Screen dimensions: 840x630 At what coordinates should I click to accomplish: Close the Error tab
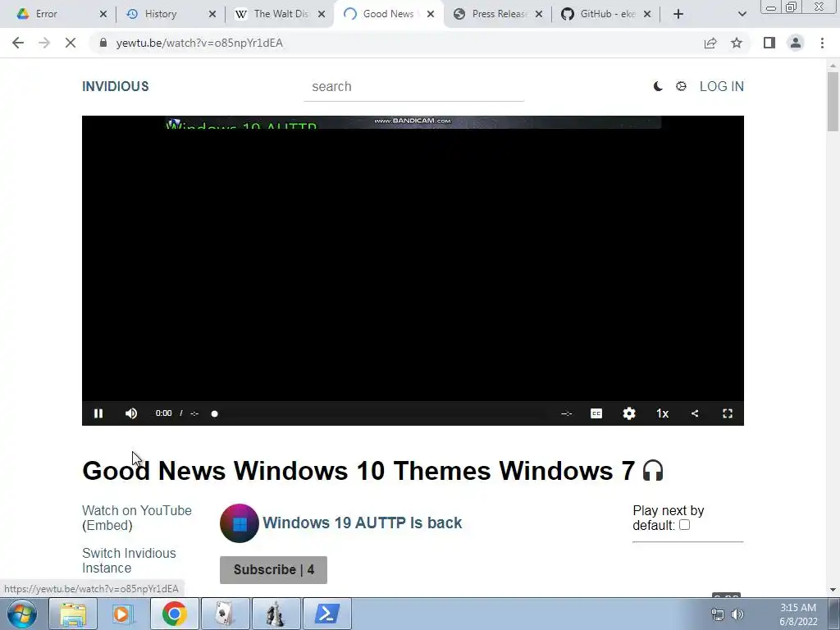point(103,14)
